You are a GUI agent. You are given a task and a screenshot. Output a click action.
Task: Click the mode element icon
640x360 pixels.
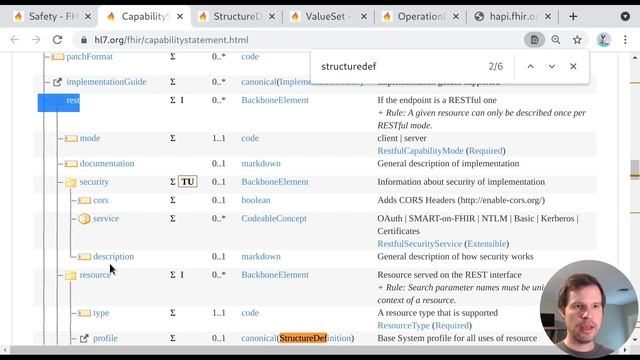71,138
